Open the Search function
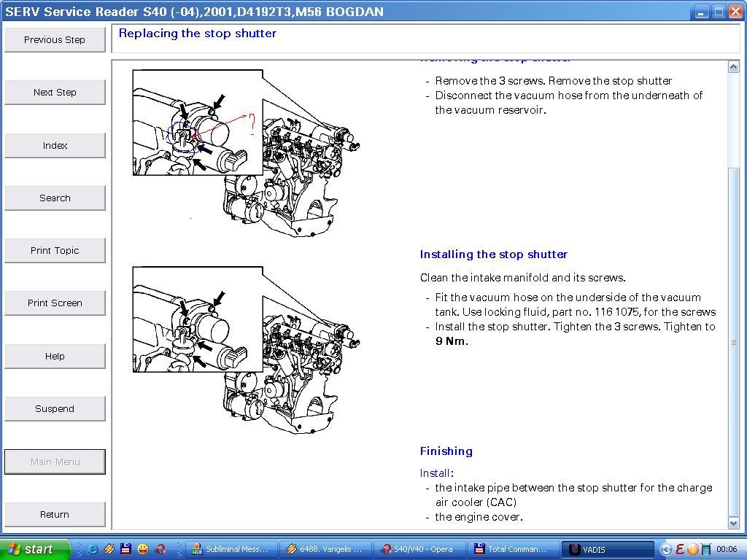The height and width of the screenshot is (560, 747). tap(55, 198)
